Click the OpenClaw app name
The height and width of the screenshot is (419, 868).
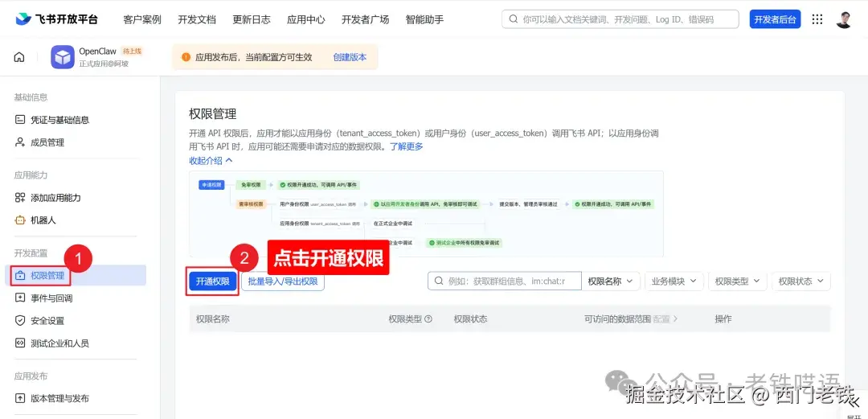[97, 51]
